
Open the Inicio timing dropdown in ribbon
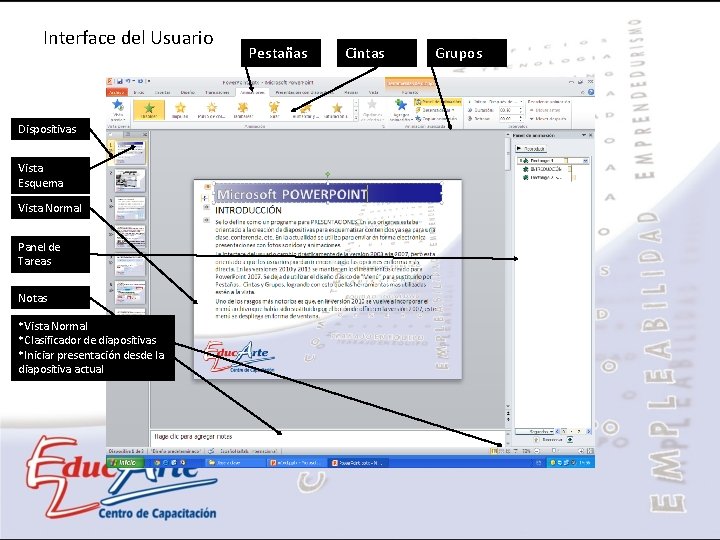click(506, 101)
